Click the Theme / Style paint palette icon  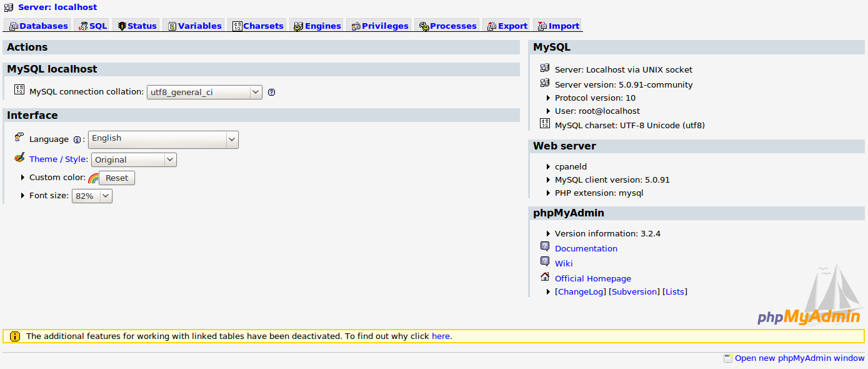[19, 158]
